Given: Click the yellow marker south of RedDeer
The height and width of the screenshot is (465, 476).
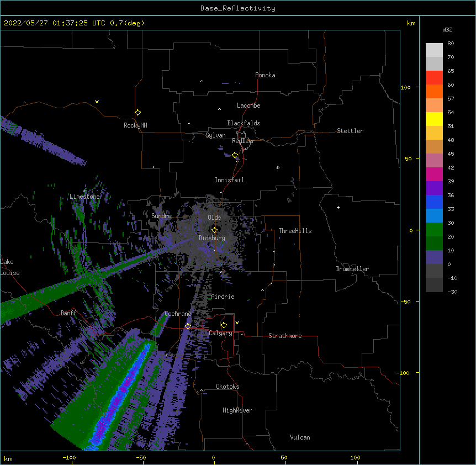Looking at the screenshot, I should tap(235, 155).
